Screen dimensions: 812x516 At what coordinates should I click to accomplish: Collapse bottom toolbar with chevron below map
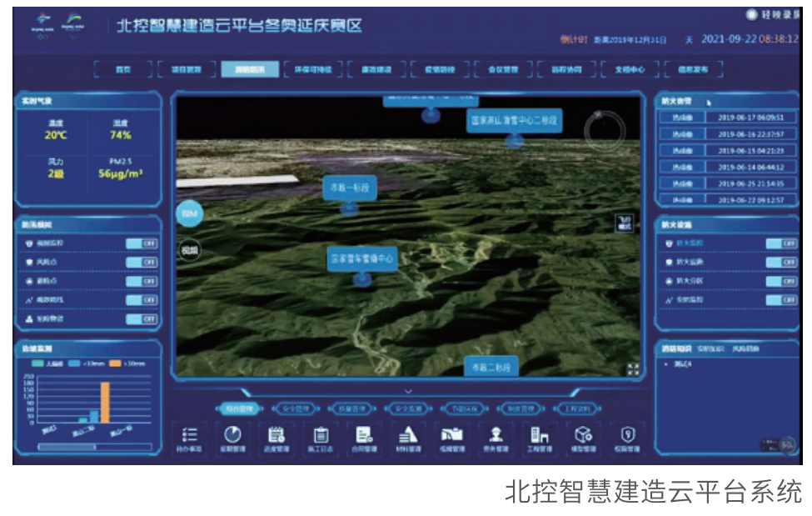point(408,391)
